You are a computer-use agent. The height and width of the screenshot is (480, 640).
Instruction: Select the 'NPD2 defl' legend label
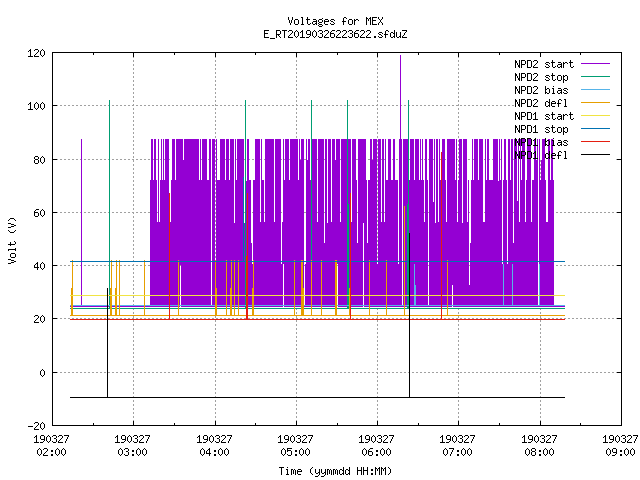[541, 103]
